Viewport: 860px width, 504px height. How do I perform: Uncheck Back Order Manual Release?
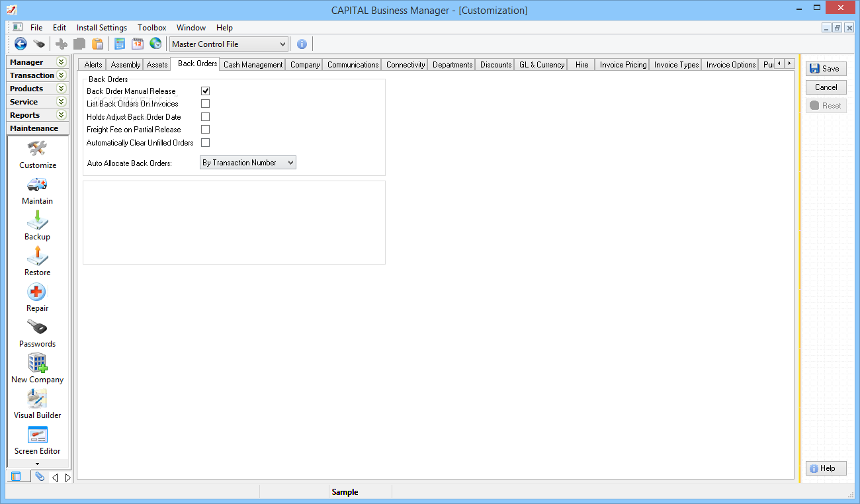206,91
